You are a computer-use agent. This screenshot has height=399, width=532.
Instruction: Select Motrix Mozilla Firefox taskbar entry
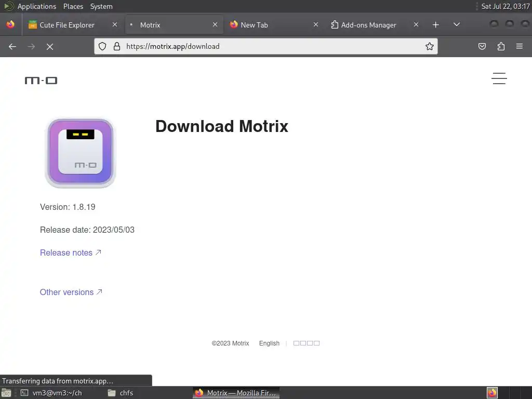click(236, 393)
